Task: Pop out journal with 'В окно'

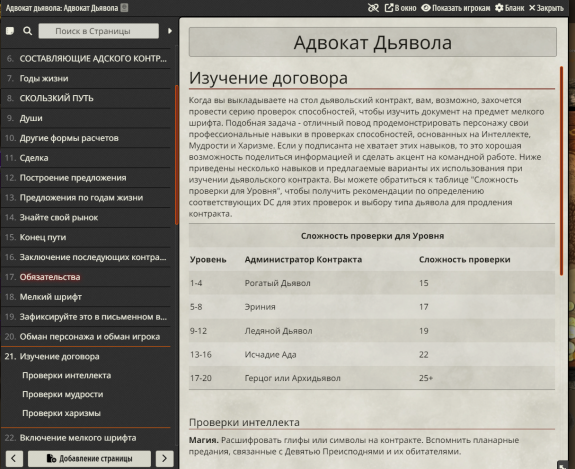Action: [x=400, y=8]
